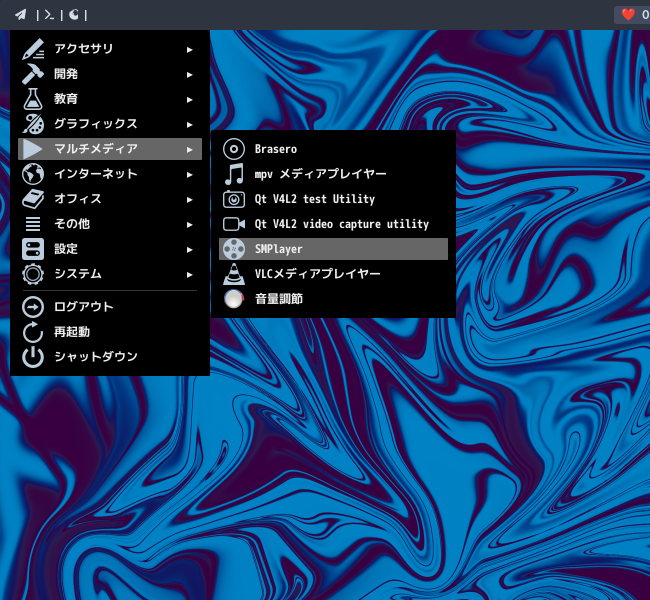Expand オフィス submenu arrow
The height and width of the screenshot is (600, 650).
coord(189,199)
